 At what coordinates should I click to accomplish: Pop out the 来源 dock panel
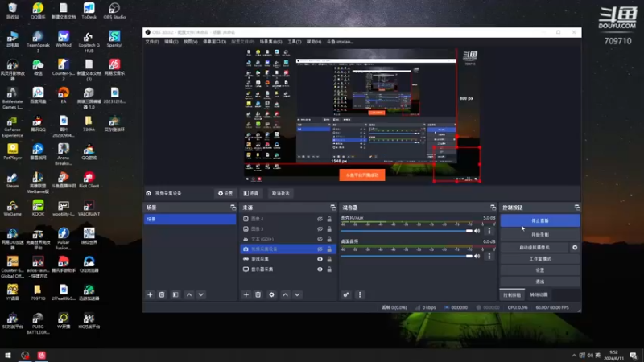(x=333, y=208)
